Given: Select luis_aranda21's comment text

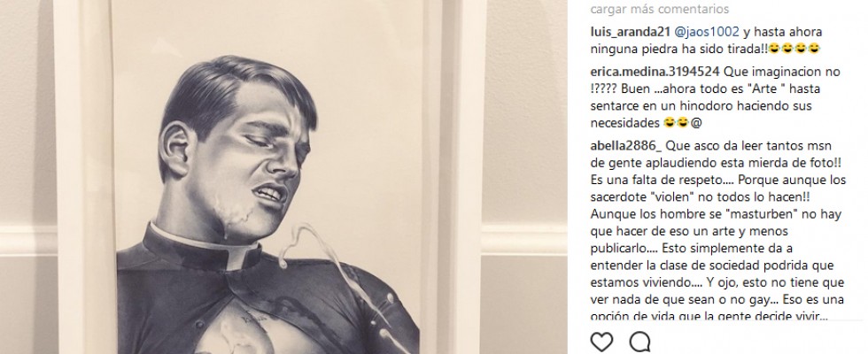Looking at the screenshot, I should click(x=706, y=41).
